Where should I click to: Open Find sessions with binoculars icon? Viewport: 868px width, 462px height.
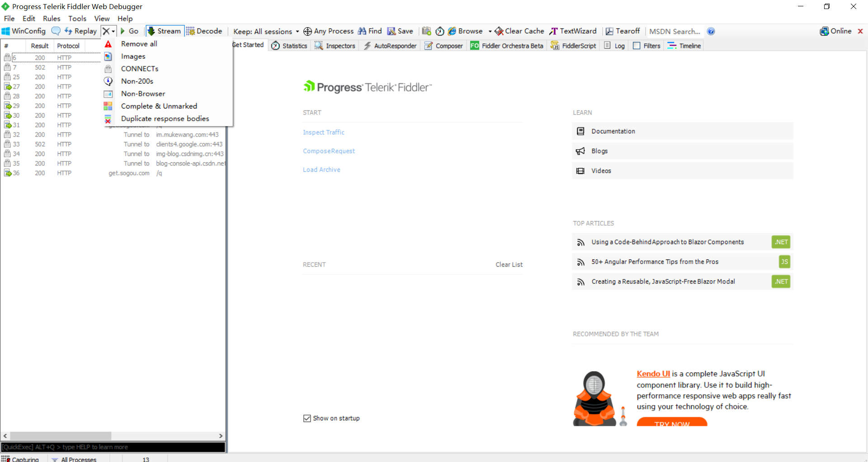tap(370, 31)
